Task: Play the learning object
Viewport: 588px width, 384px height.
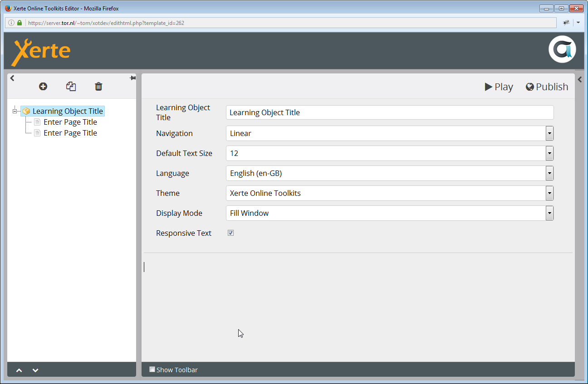Action: pyautogui.click(x=499, y=87)
